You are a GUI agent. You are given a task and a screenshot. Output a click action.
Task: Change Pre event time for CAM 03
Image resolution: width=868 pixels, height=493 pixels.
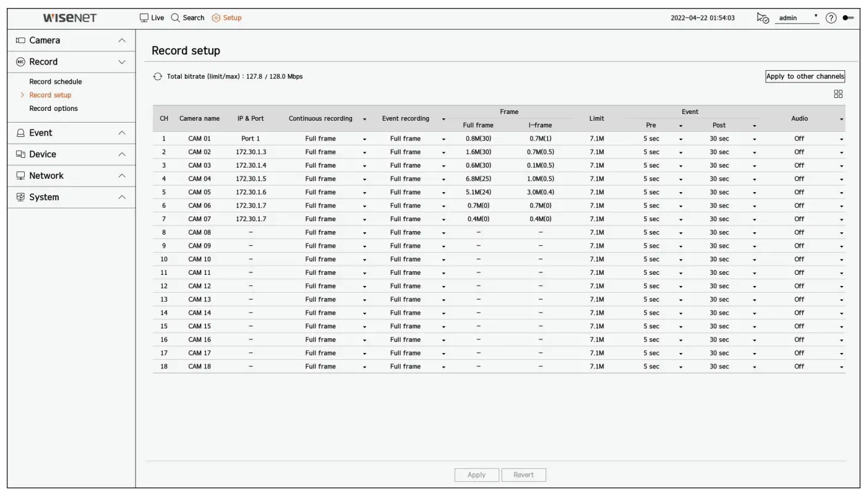click(x=681, y=166)
